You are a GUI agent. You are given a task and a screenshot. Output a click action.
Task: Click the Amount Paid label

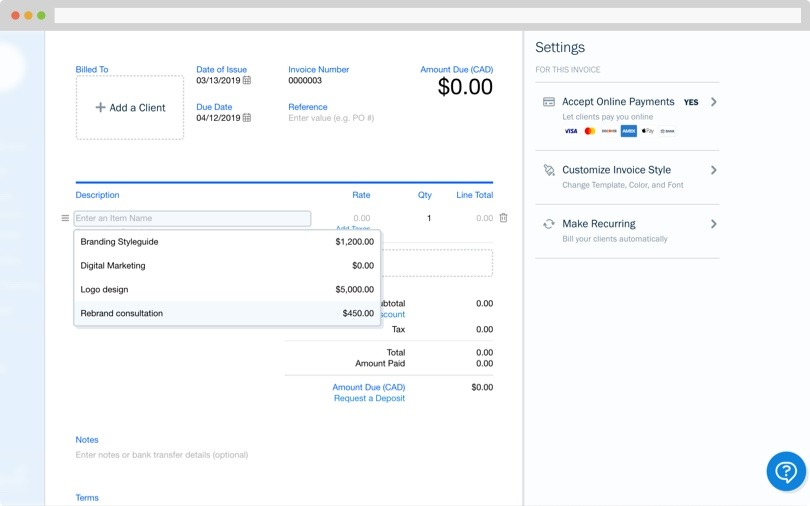pyautogui.click(x=380, y=363)
